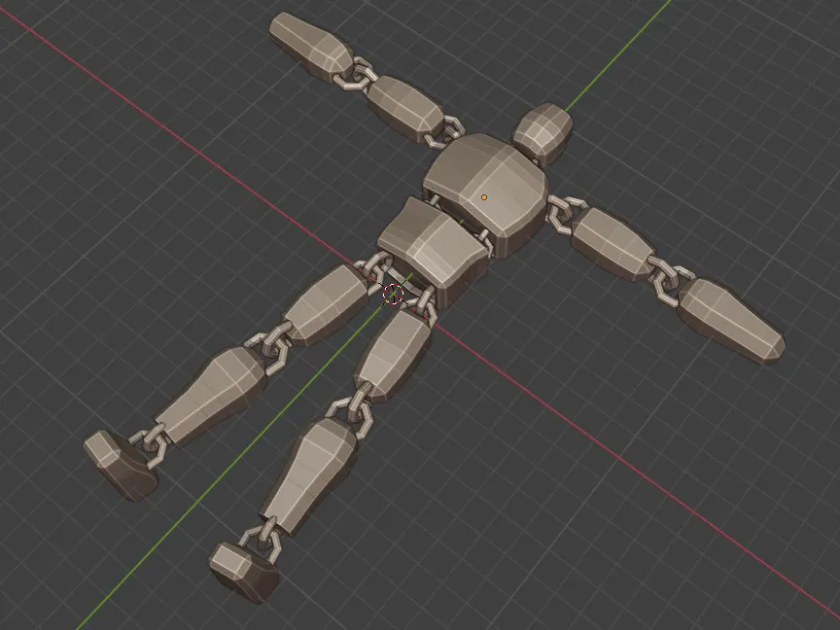Click the orange object origin dot

pos(484,195)
